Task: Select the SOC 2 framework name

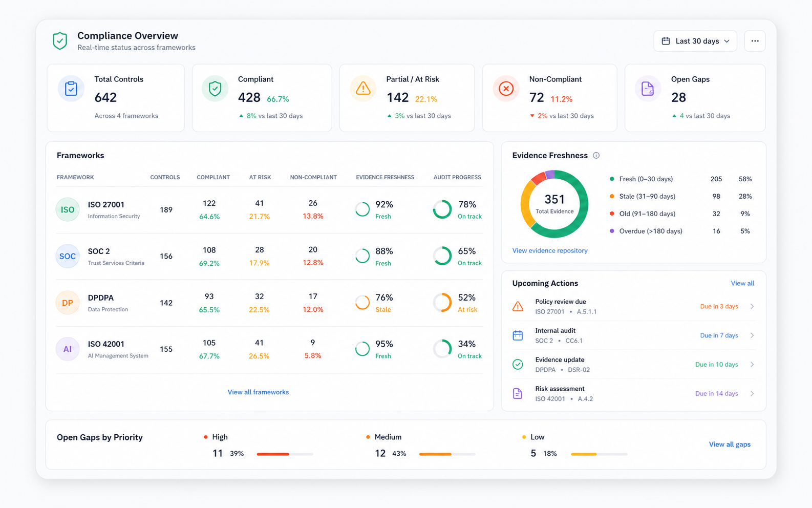Action: tap(99, 251)
